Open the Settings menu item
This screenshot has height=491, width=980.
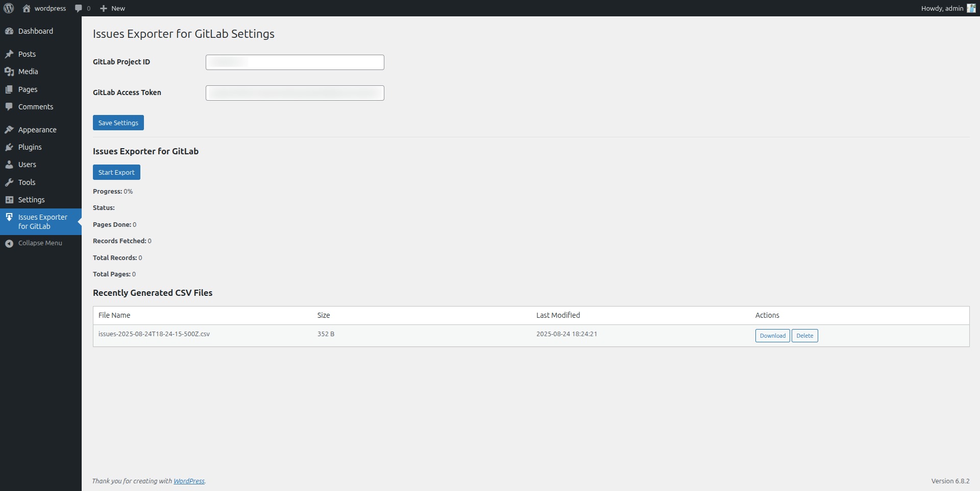click(31, 200)
